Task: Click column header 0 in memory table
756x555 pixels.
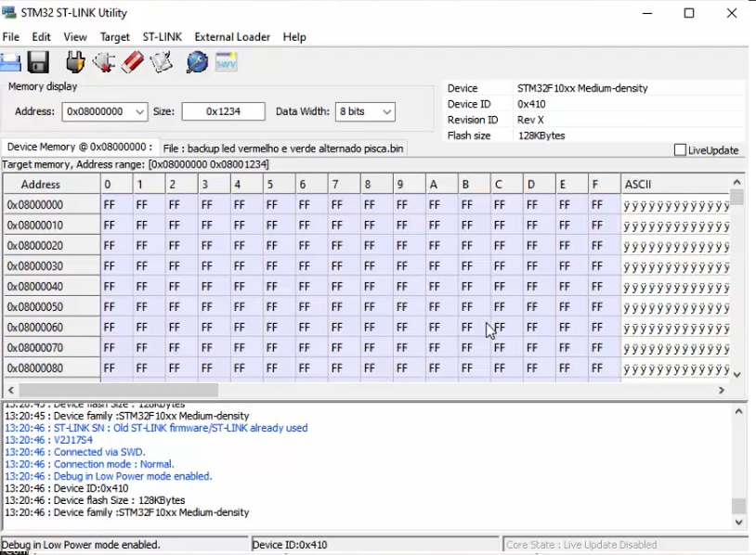Action: tap(117, 184)
